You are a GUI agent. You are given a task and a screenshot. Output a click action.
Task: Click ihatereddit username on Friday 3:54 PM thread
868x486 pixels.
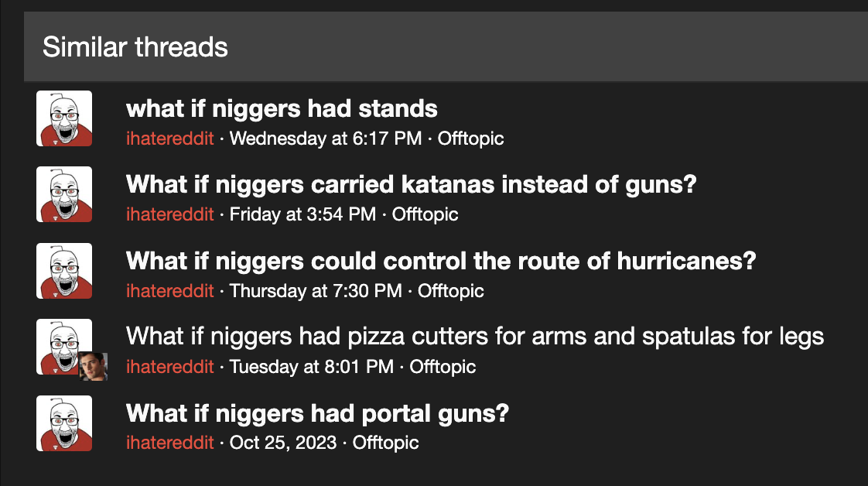(170, 214)
